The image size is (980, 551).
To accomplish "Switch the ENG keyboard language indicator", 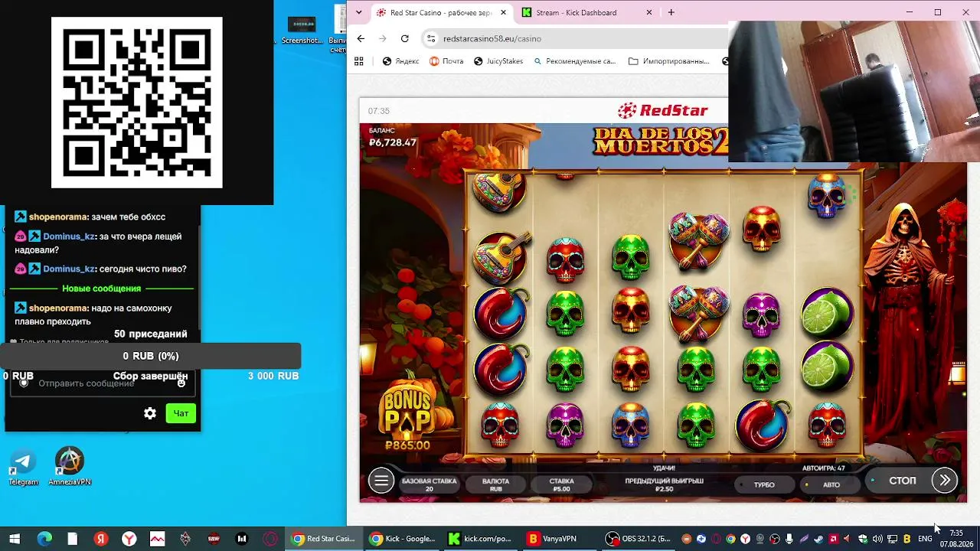I will [925, 539].
